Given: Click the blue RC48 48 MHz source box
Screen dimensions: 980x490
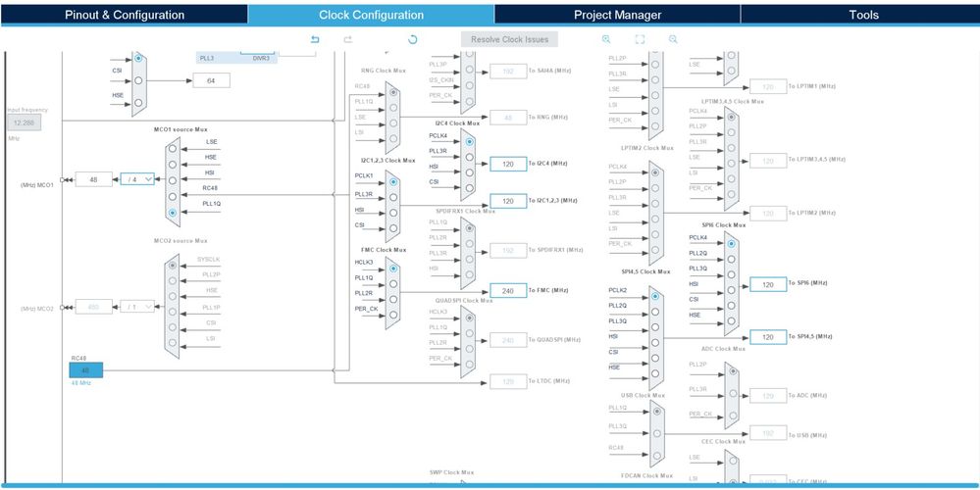Looking at the screenshot, I should (86, 370).
